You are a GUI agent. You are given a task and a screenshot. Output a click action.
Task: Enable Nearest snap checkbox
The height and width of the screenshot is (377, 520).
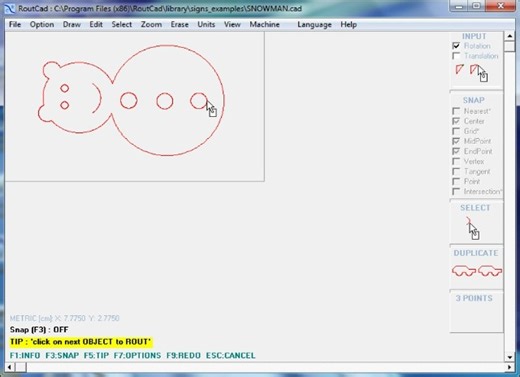tap(456, 111)
